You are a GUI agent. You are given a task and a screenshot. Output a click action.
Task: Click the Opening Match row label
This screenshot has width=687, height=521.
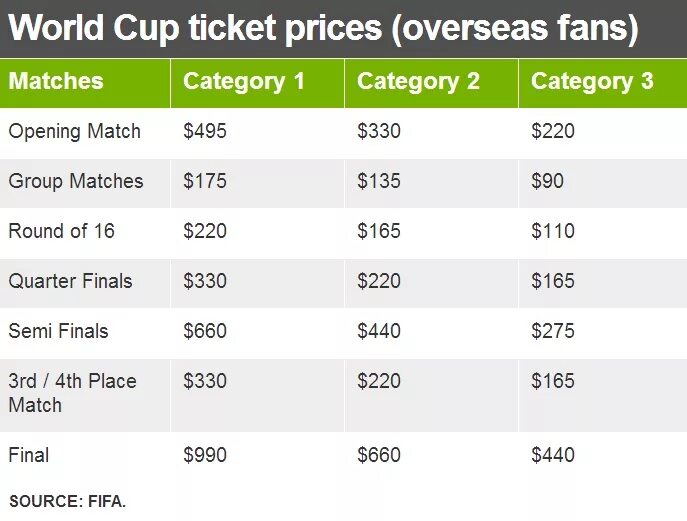(x=75, y=131)
